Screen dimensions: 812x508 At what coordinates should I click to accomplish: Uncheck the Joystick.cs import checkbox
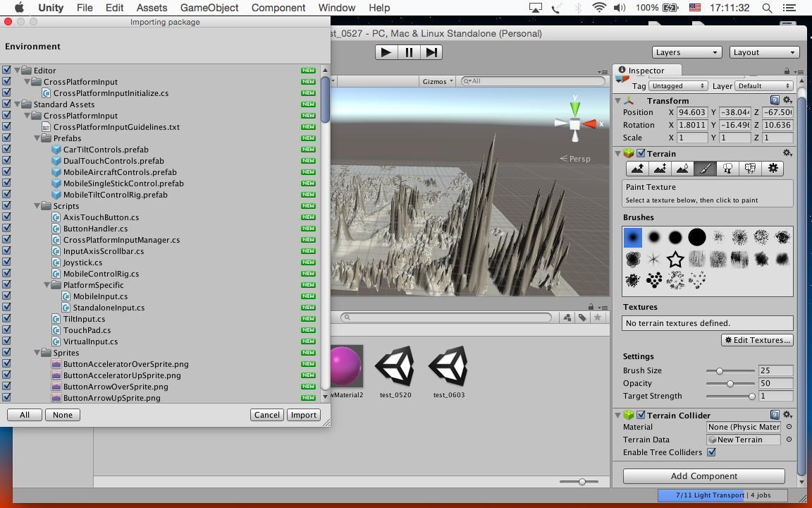coord(6,262)
